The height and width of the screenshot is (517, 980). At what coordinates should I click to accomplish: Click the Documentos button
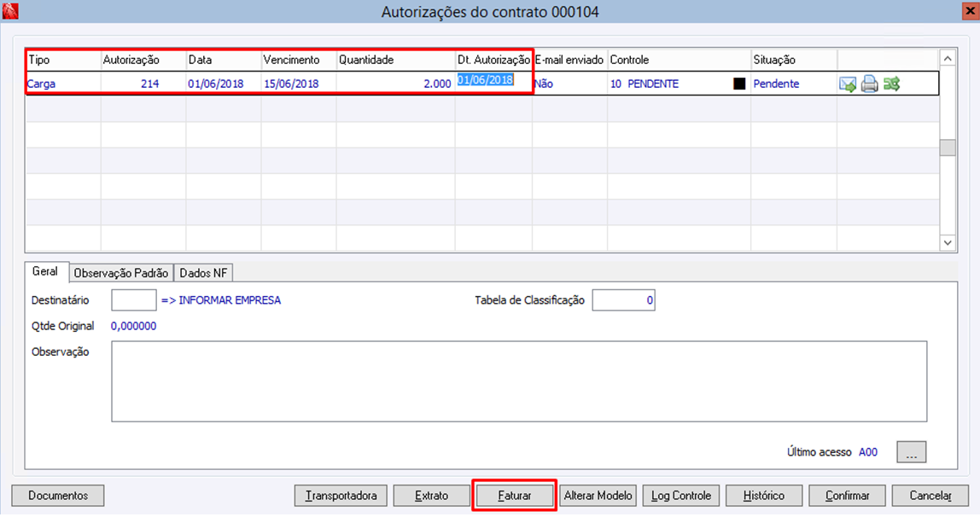pyautogui.click(x=58, y=496)
